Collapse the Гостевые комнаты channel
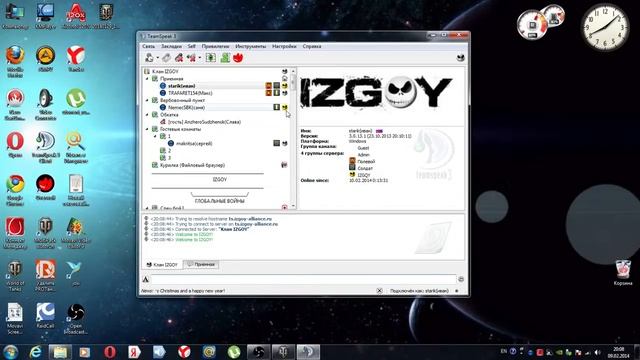Viewport: 640px width, 360px height. 147,129
